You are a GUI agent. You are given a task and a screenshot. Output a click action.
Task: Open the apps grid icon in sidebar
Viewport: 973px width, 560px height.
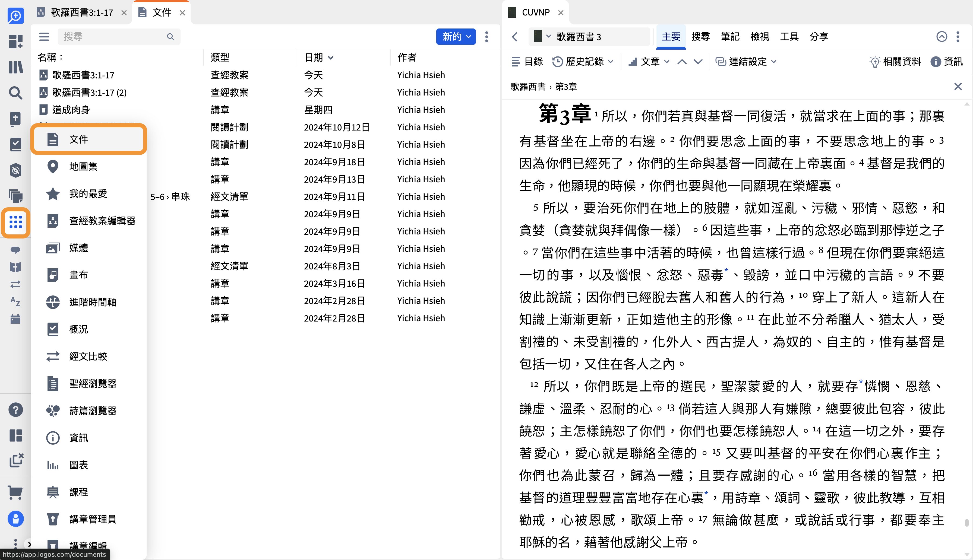point(15,222)
